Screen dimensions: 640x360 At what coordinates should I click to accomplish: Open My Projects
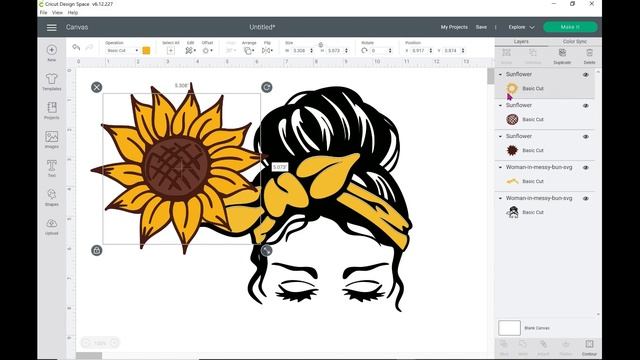coord(454,27)
